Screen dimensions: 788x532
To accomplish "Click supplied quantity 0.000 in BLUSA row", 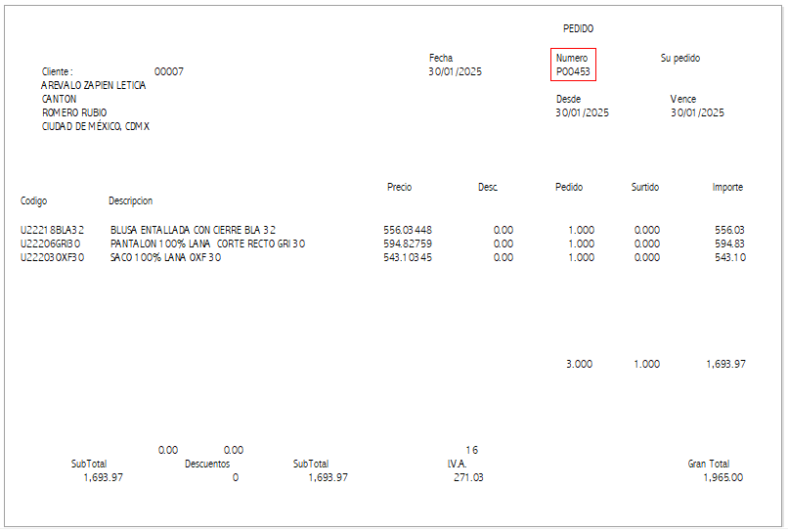I will (647, 230).
